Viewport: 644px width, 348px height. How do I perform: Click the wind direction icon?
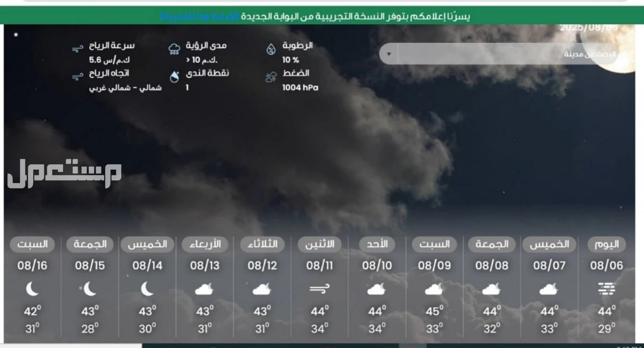click(77, 77)
